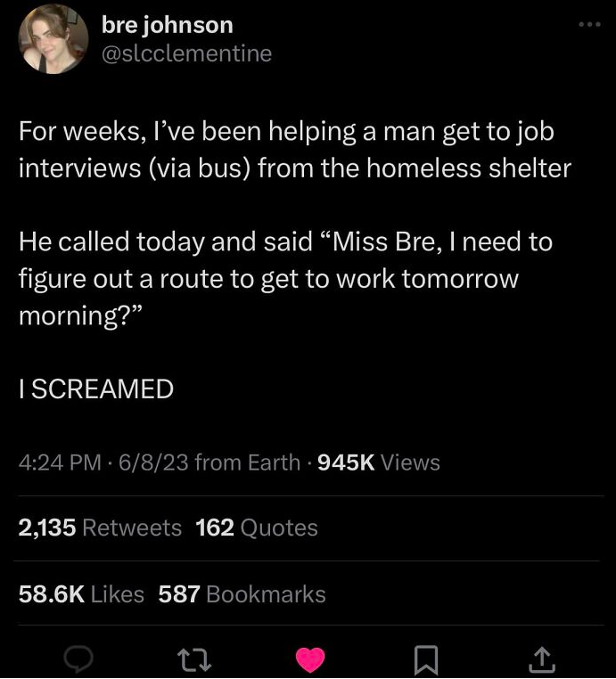Image resolution: width=616 pixels, height=679 pixels.
Task: Retweet using the arrows icon
Action: point(195,659)
